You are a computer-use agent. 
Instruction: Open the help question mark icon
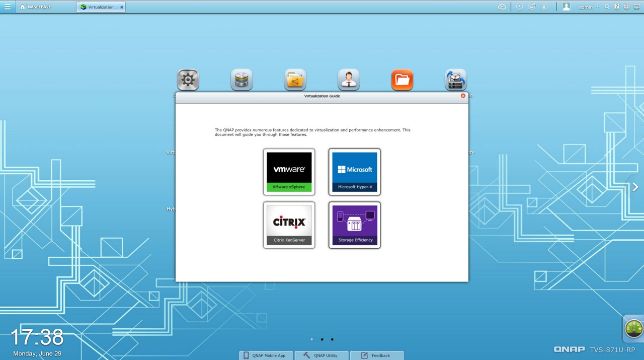click(616, 7)
